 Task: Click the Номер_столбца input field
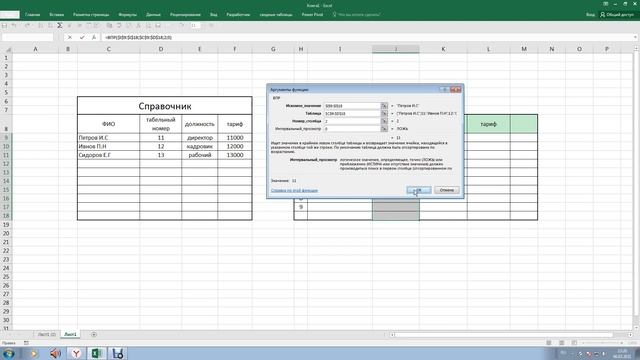click(352, 121)
